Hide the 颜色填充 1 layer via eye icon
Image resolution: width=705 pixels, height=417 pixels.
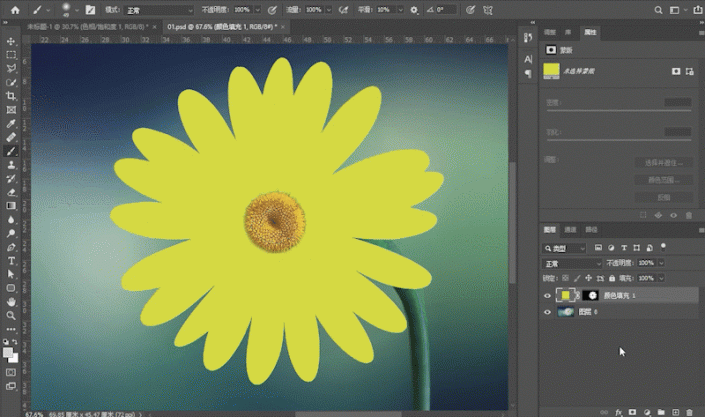tap(547, 296)
